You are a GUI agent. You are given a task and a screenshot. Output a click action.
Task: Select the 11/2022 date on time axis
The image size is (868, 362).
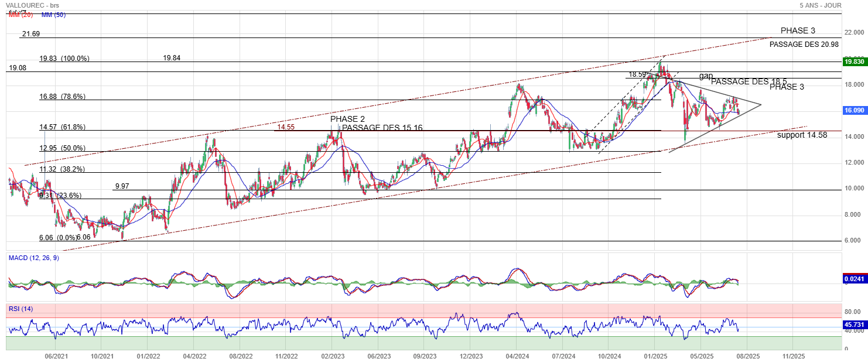287,356
